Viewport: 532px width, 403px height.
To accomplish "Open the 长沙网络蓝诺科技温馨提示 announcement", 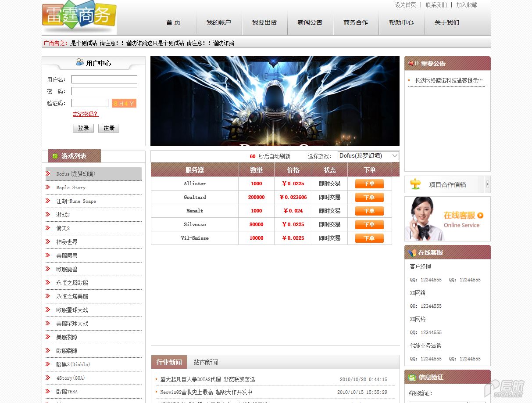I will [x=449, y=80].
